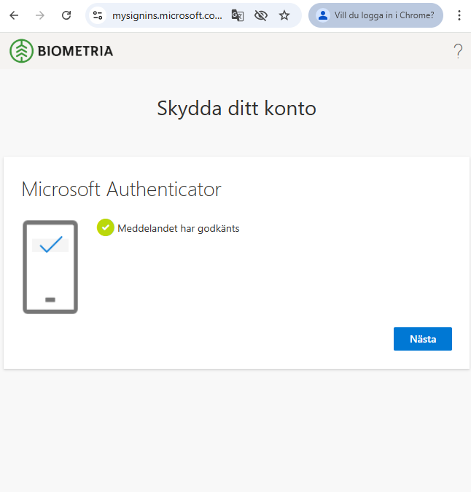Viewport: 472px width, 492px height.
Task: Click the browser forward arrow
Action: coord(40,15)
